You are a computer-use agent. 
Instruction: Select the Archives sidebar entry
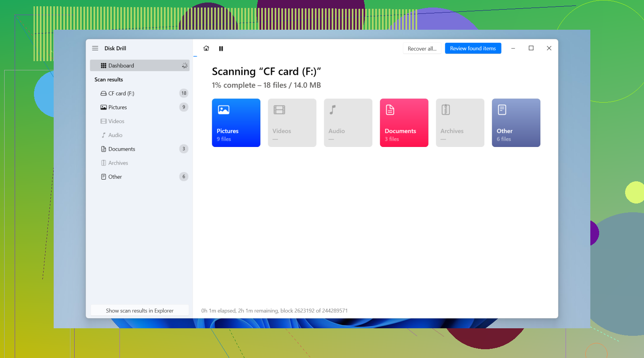140,163
